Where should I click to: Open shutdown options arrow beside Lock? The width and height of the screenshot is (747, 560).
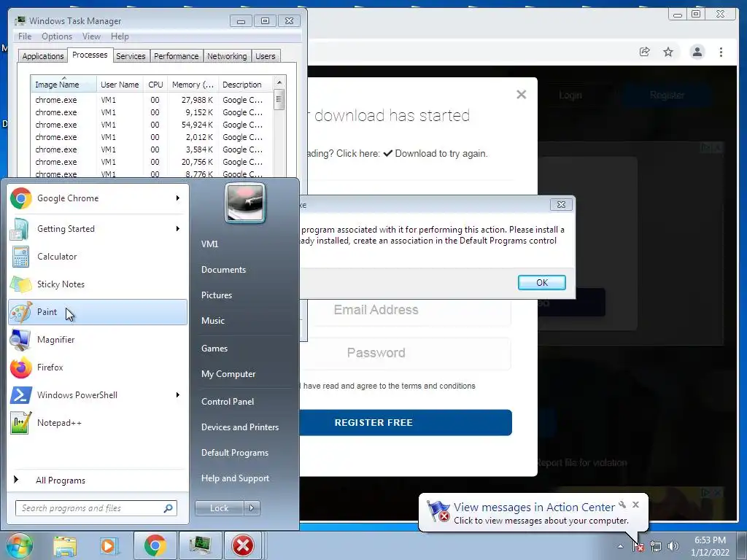[x=252, y=508]
